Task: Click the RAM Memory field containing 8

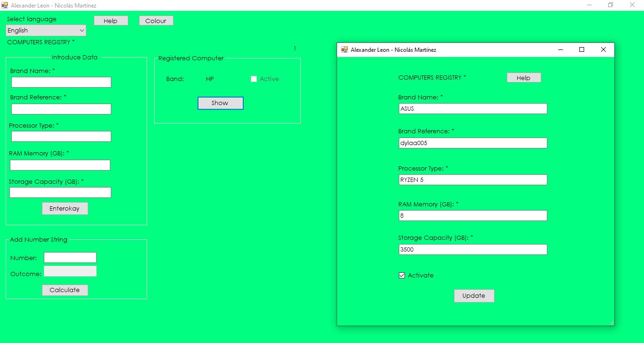Action: 472,215
